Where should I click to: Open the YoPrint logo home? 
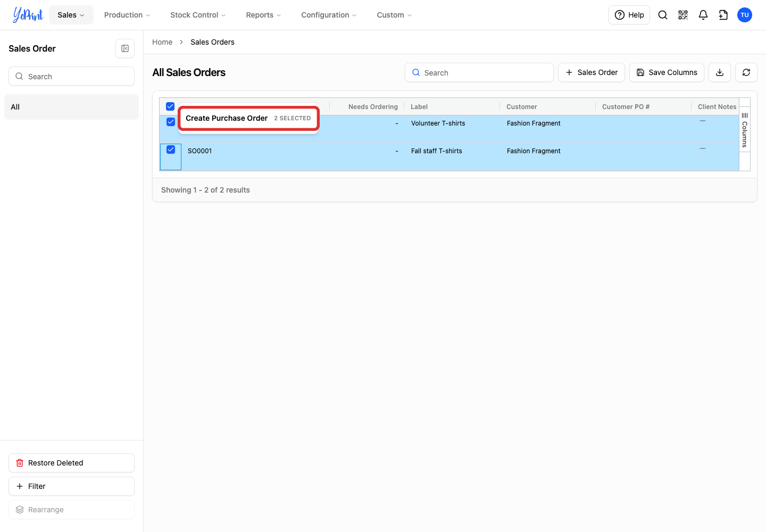pos(28,15)
